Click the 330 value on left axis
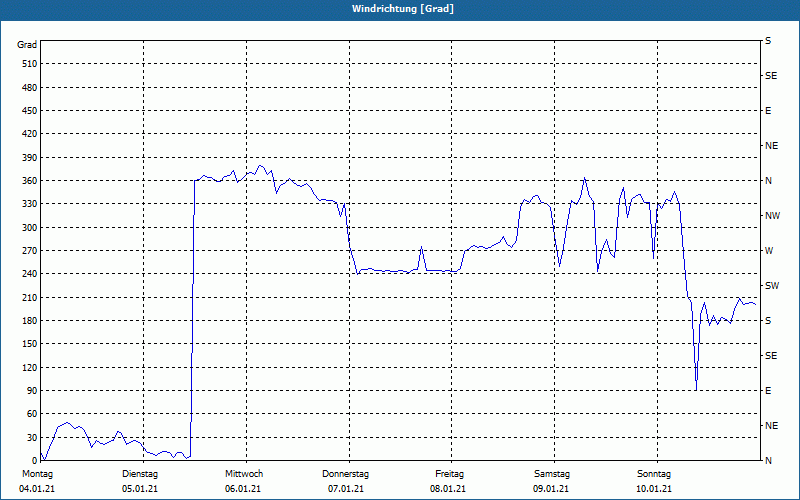The width and height of the screenshot is (800, 500). tap(30, 204)
